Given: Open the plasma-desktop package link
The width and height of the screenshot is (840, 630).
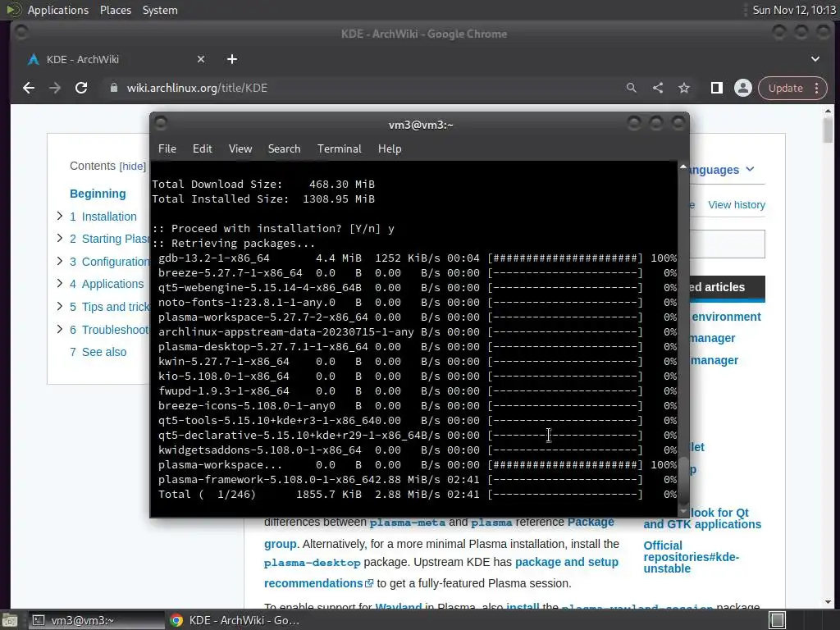Looking at the screenshot, I should [313, 563].
